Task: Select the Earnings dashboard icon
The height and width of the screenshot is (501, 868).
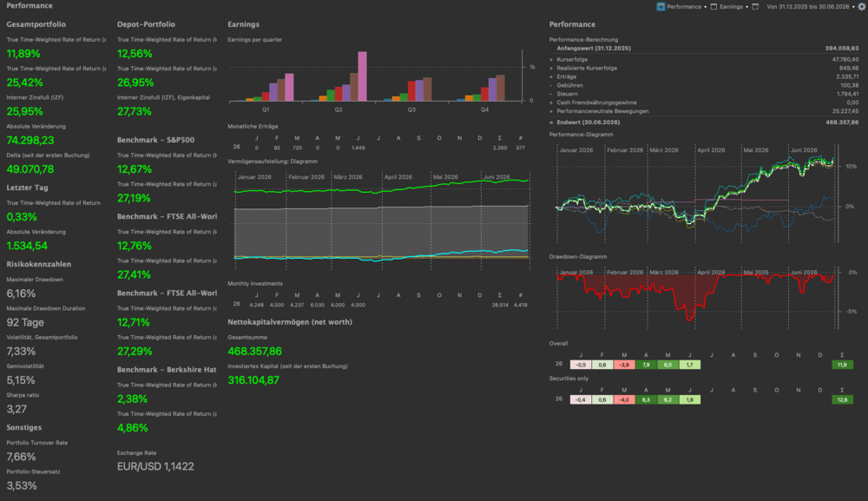Action: pyautogui.click(x=713, y=7)
